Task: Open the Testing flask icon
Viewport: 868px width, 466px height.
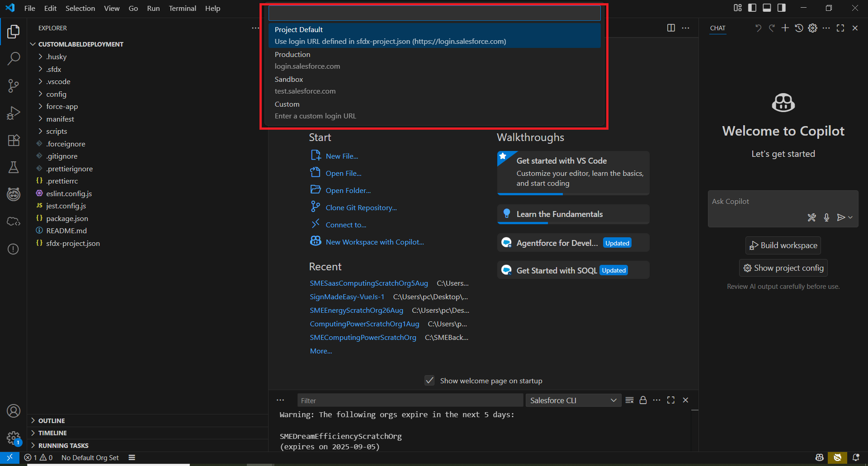Action: point(14,167)
